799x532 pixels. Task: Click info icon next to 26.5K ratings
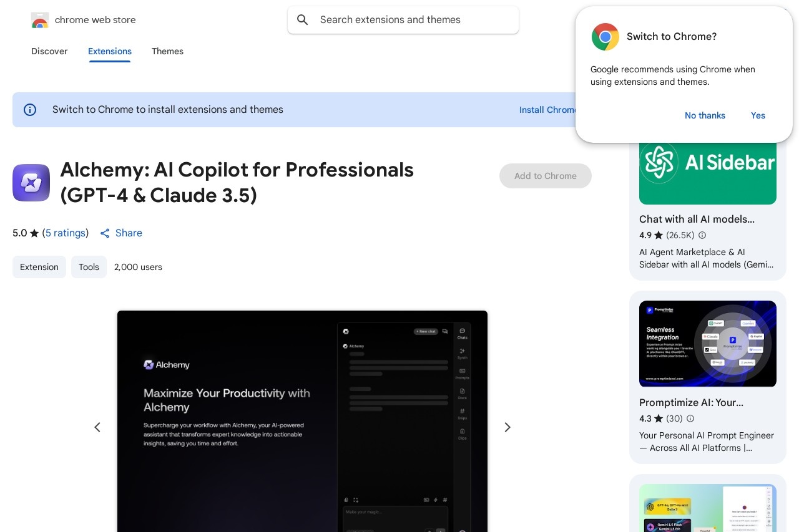702,235
